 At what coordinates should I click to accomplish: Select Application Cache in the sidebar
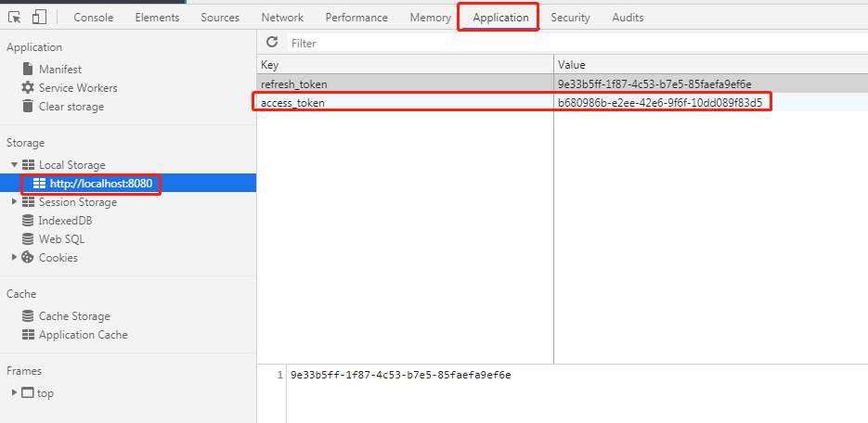[83, 335]
